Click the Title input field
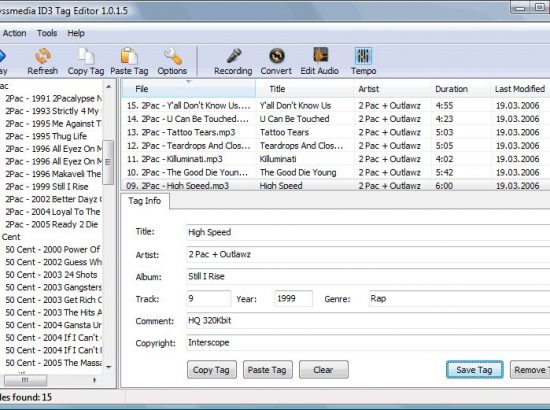550x410 pixels. 368,232
